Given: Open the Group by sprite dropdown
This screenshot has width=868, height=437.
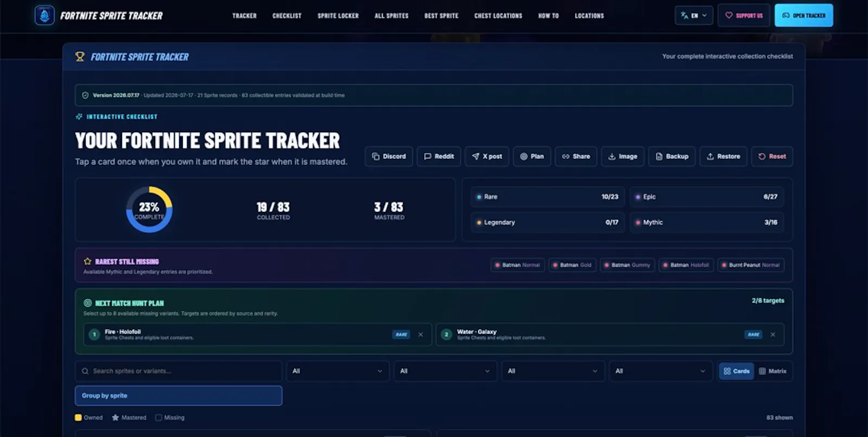Looking at the screenshot, I should coord(178,396).
